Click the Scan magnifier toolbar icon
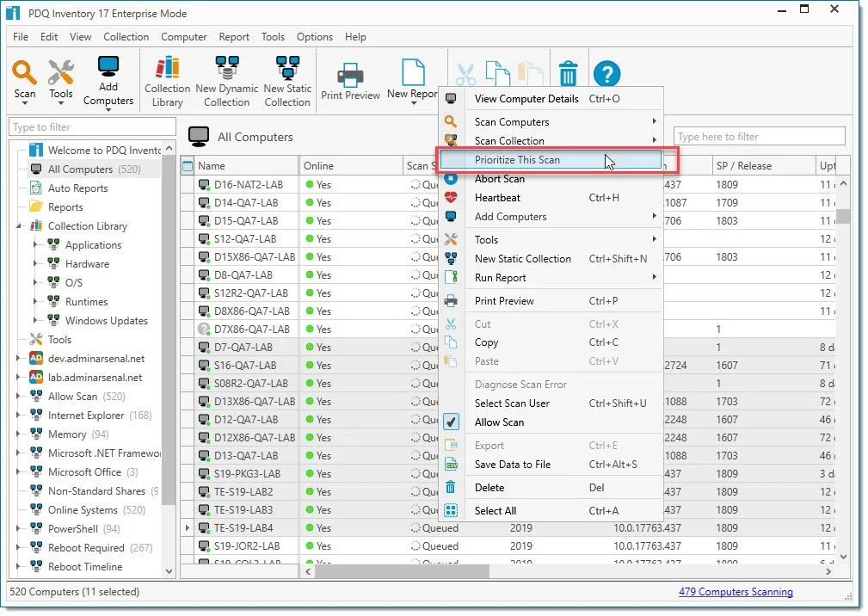The height and width of the screenshot is (616, 868). (24, 72)
